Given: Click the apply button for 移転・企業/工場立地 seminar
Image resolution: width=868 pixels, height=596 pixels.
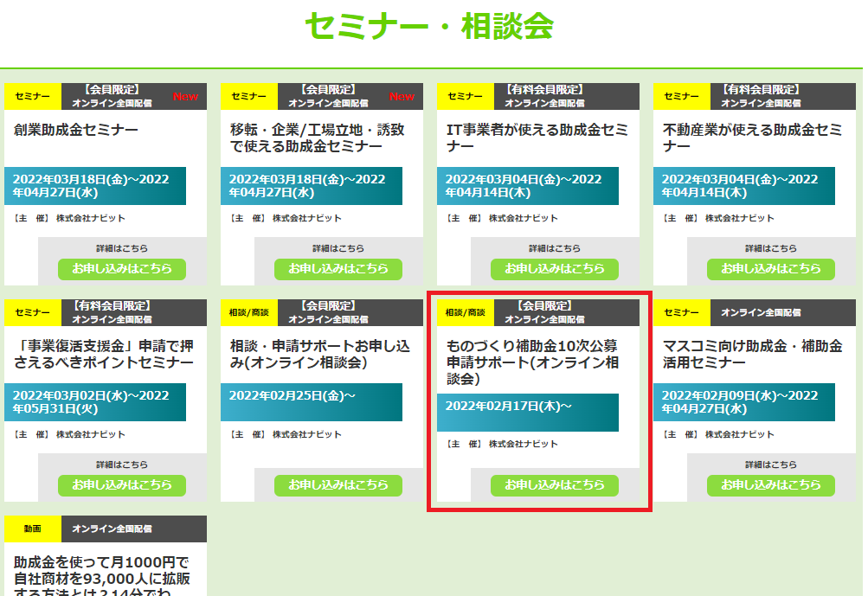Looking at the screenshot, I should click(x=338, y=268).
